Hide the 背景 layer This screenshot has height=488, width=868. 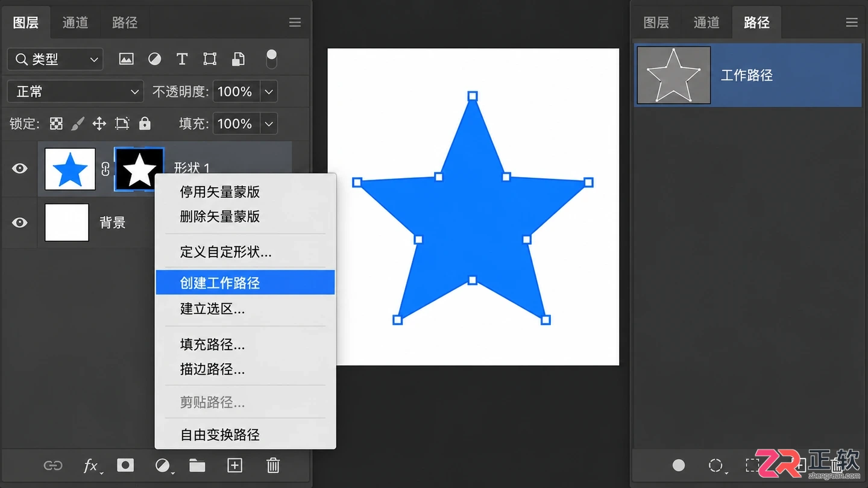pos(20,222)
